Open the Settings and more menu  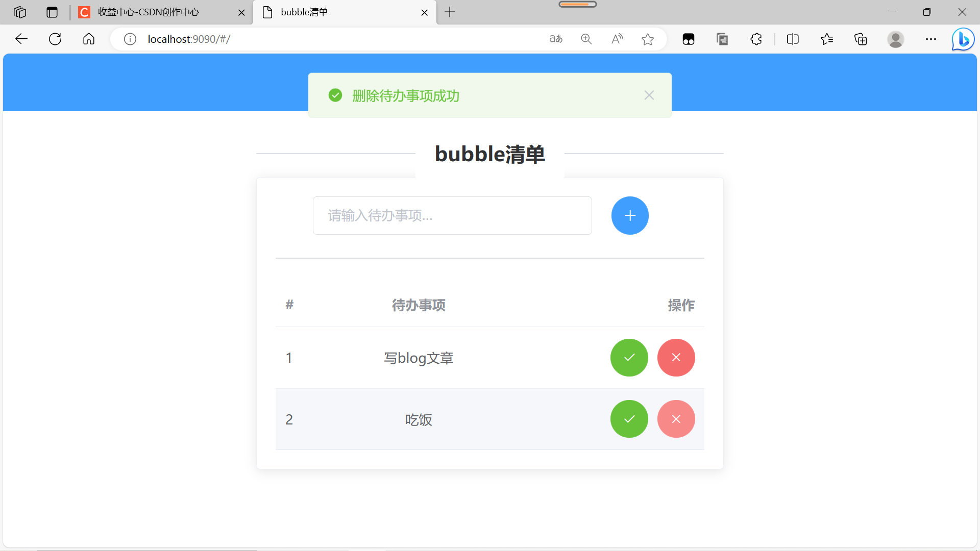pyautogui.click(x=930, y=39)
